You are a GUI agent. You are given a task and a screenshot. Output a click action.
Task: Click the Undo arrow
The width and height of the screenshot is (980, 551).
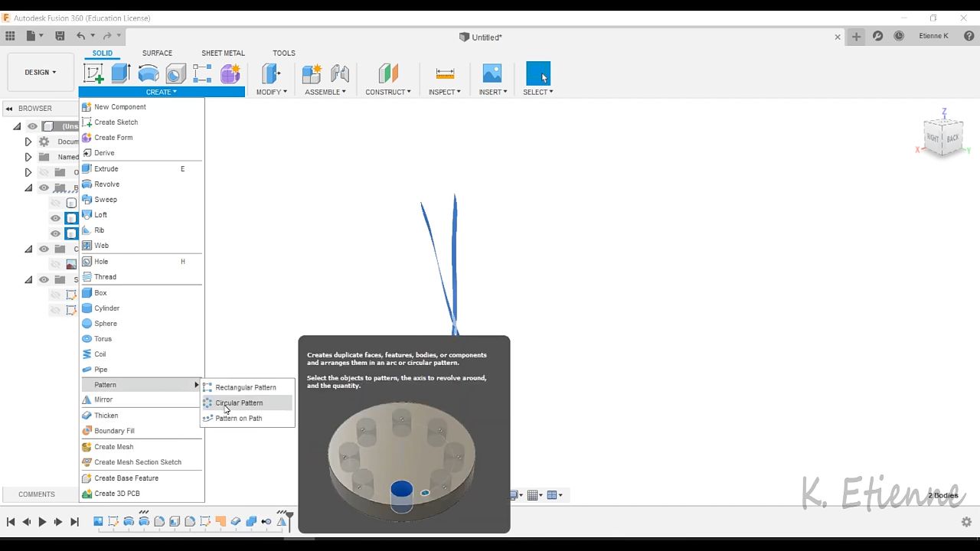[80, 36]
